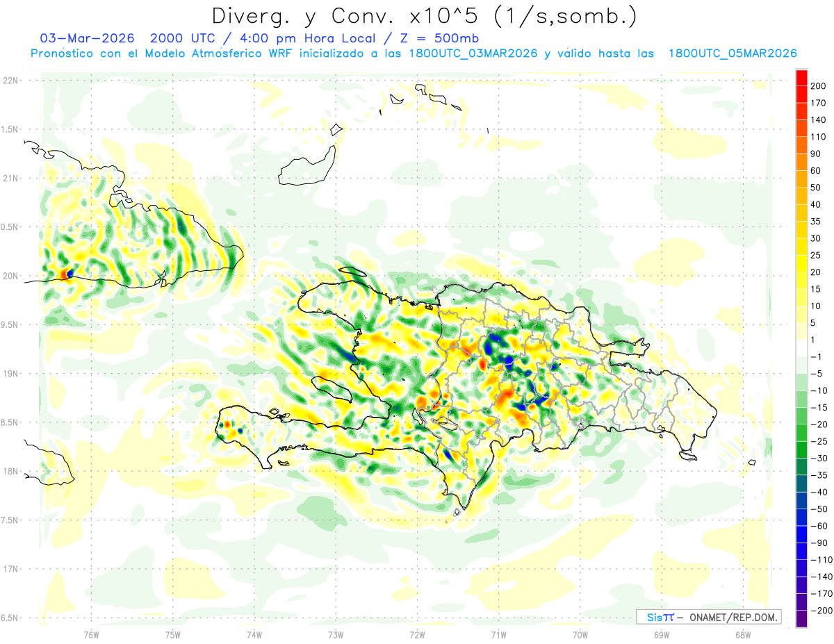The width and height of the screenshot is (834, 644).
Task: Click the 20N latitude label
Action: pos(10,276)
